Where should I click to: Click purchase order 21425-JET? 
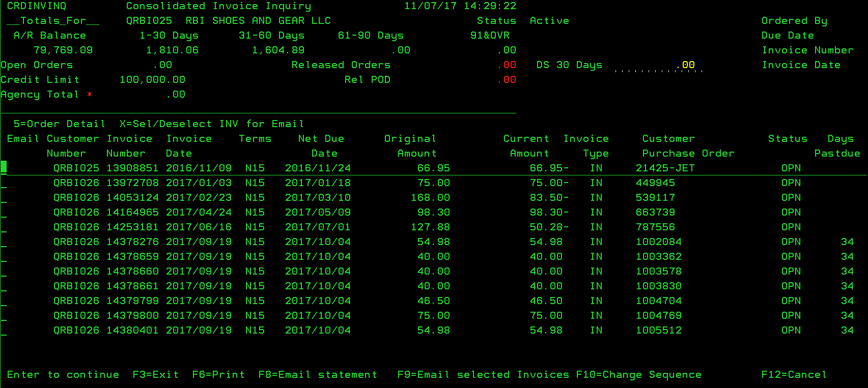665,168
